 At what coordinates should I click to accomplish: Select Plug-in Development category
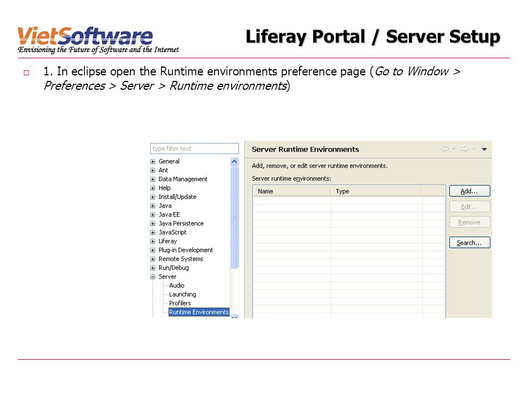click(x=186, y=250)
